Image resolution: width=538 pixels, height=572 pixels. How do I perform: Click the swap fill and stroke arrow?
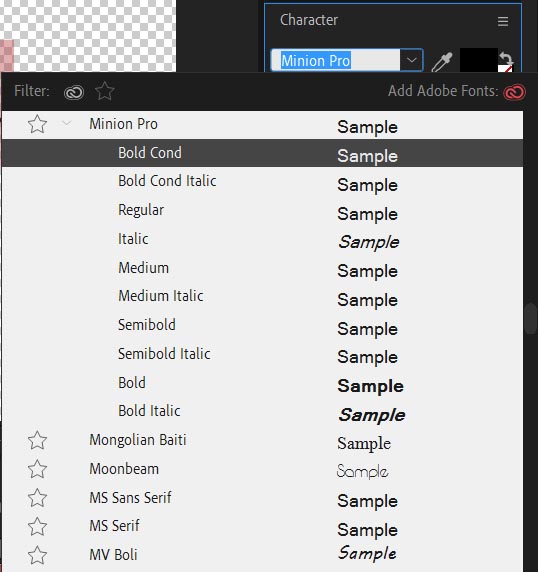(506, 58)
